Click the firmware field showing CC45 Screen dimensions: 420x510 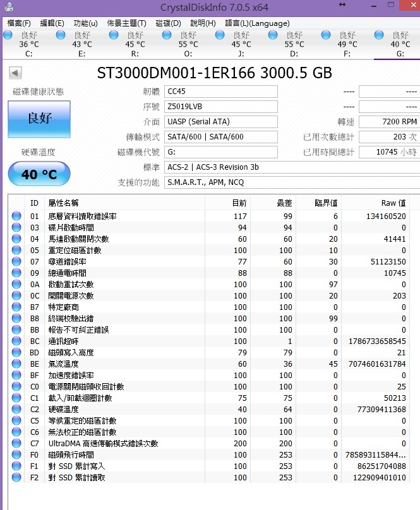[x=221, y=92]
